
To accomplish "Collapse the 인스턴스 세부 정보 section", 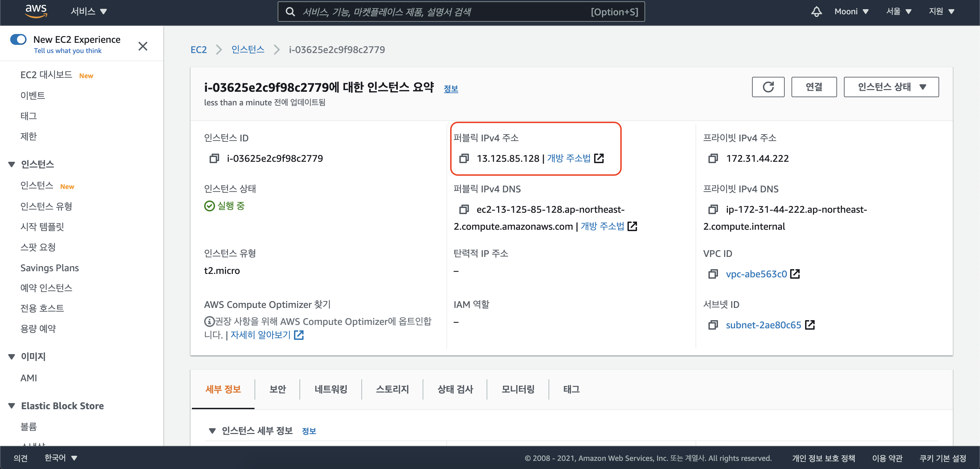I will (212, 431).
